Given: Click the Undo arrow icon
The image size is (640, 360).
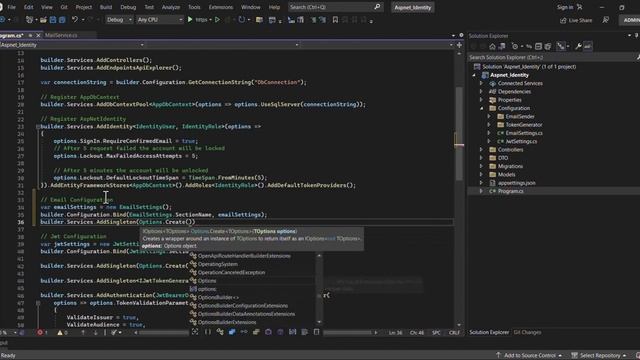Looking at the screenshot, I should (74, 20).
